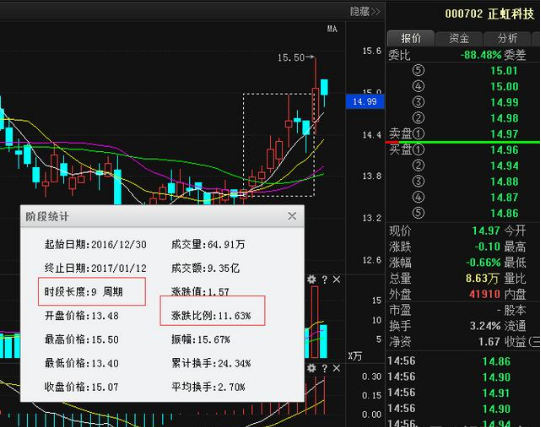Click MACD panel help question mark
The image size is (541, 427).
coord(324,369)
